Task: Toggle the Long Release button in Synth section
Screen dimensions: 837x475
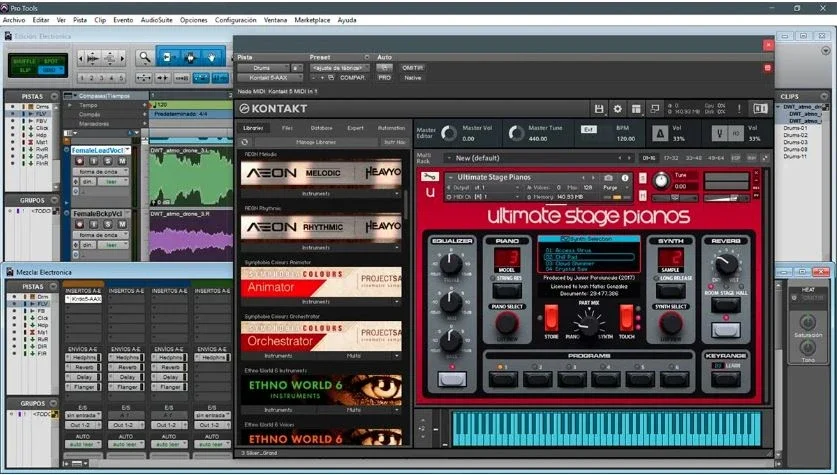Action: coord(671,291)
